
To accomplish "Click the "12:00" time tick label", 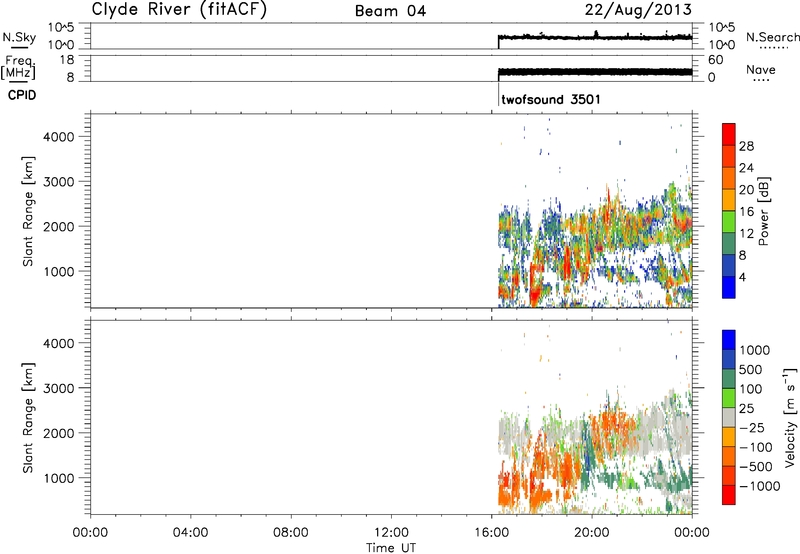I will (x=391, y=533).
